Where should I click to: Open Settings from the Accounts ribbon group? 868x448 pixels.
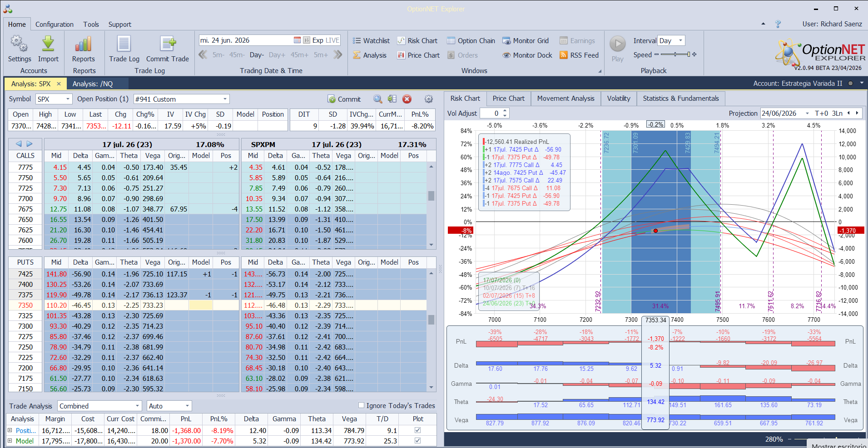click(x=20, y=49)
